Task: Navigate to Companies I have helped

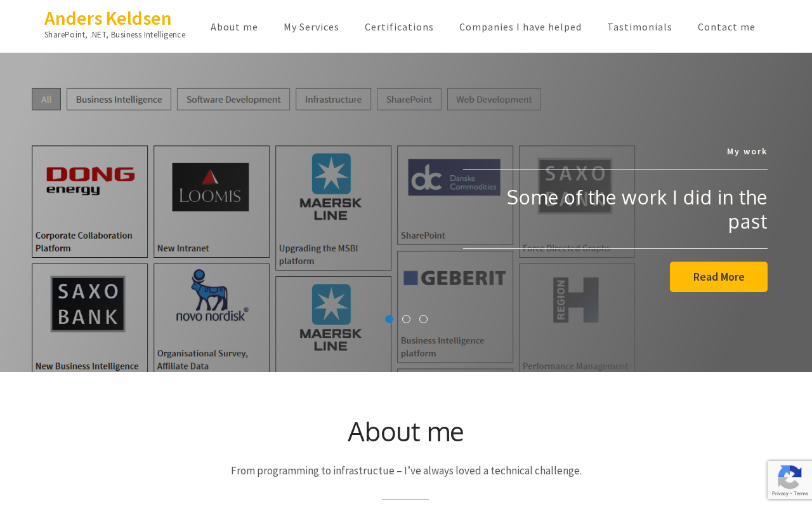Action: click(520, 27)
